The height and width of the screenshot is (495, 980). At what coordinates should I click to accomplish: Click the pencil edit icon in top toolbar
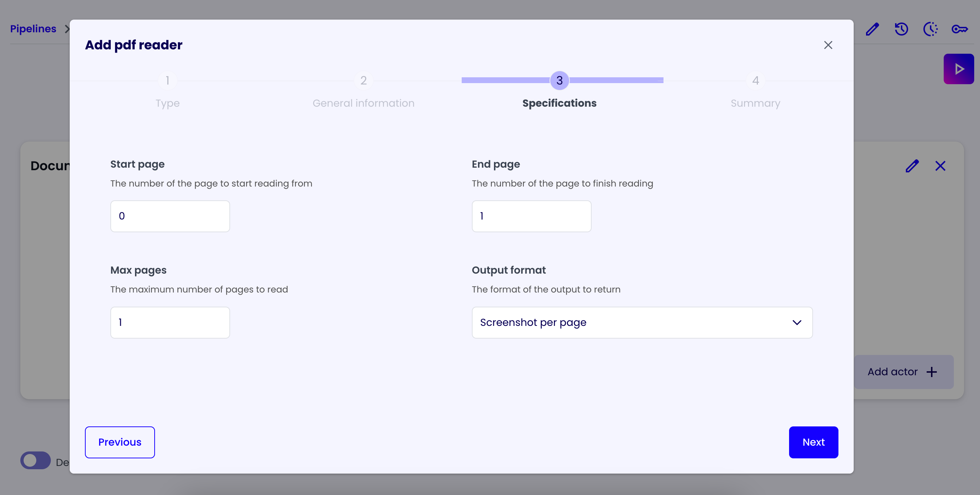point(872,29)
